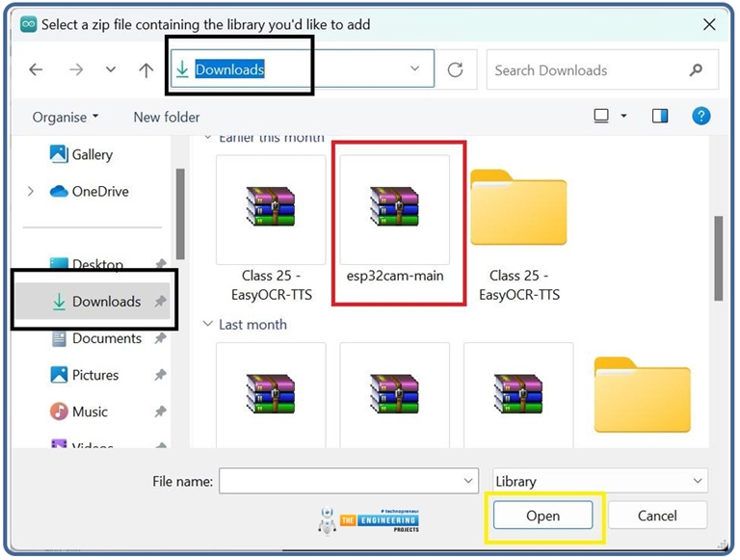The image size is (740, 560).
Task: Expand the address bar path dropdown
Action: coord(415,69)
